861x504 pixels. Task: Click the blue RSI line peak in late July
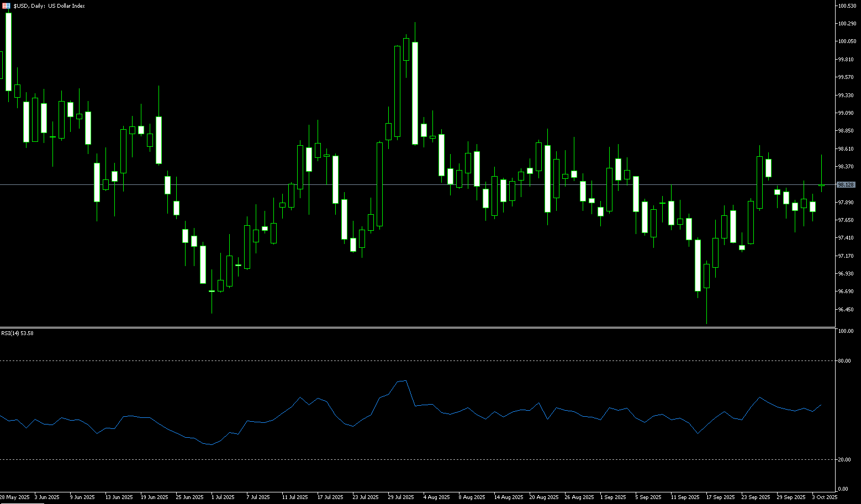click(406, 380)
